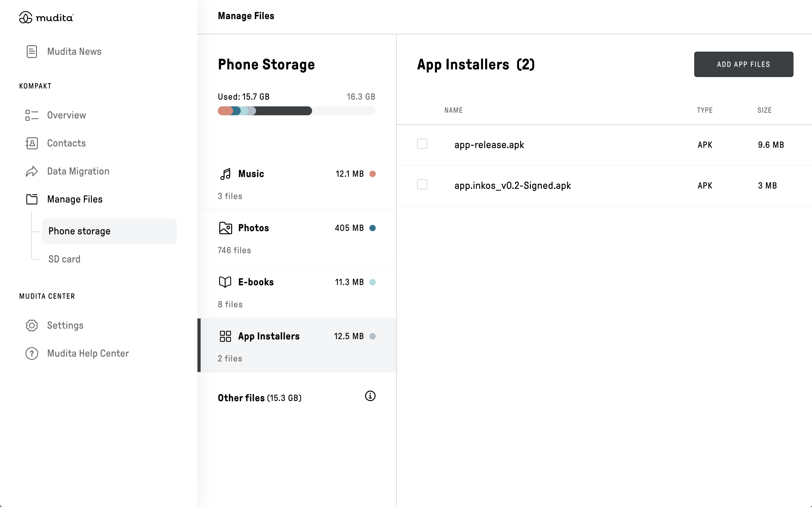Select the app.inkos_v0.2-Signed.apk checkbox

coord(422,184)
